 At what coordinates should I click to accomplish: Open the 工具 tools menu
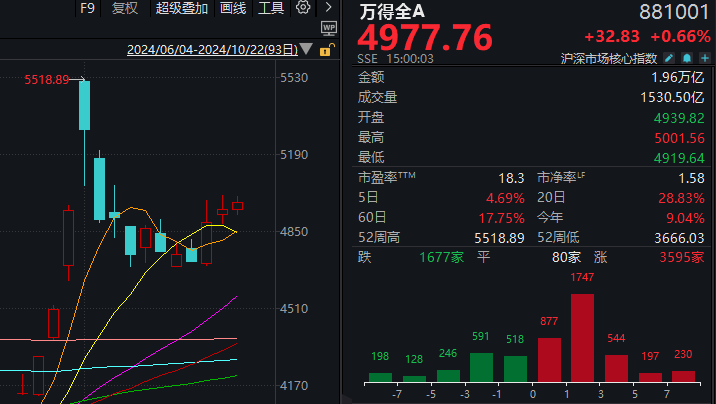[271, 8]
